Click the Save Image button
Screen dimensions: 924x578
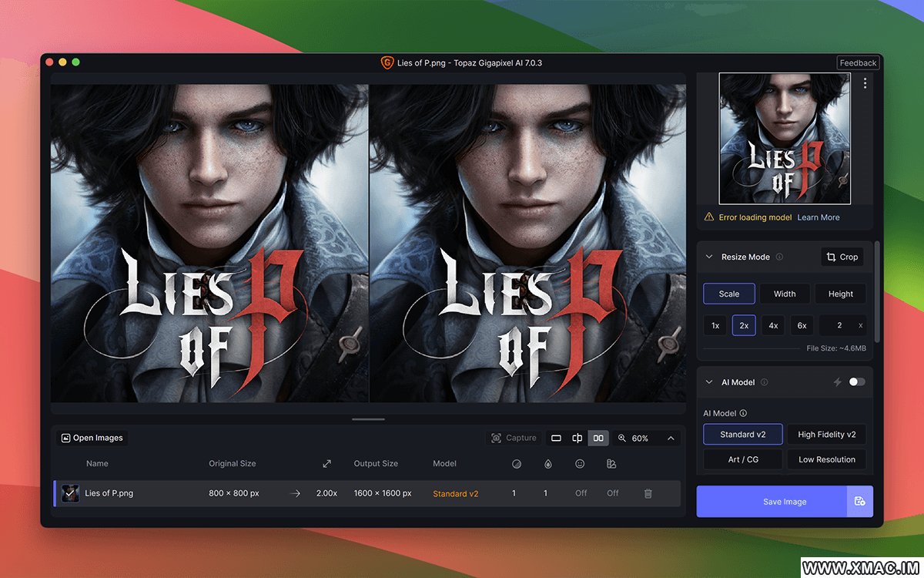point(772,502)
